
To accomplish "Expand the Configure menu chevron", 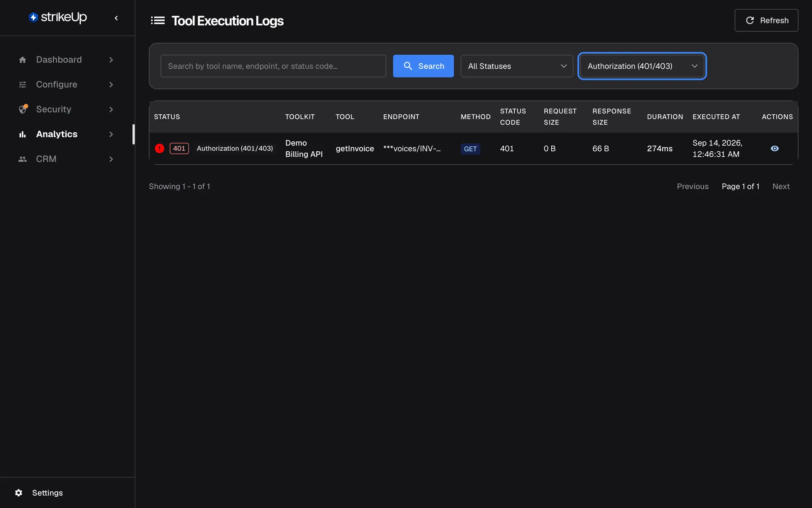I will (111, 84).
